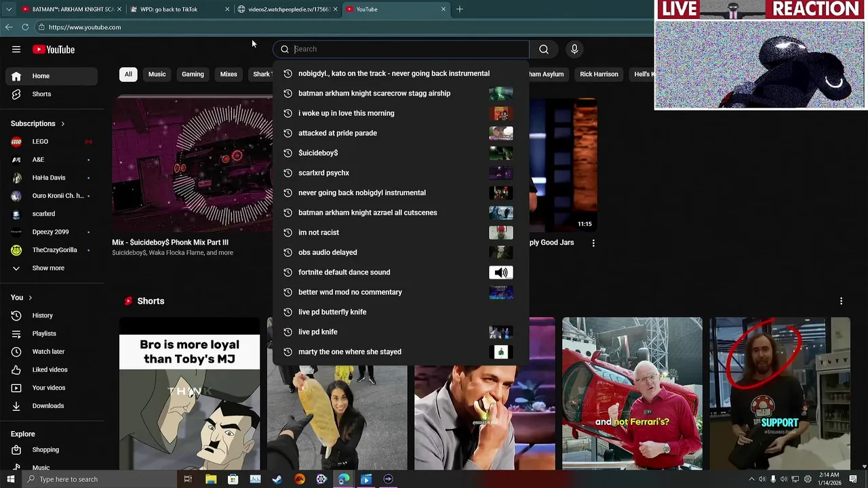Click the Windows Start button
The image size is (868, 488).
coord(10,479)
